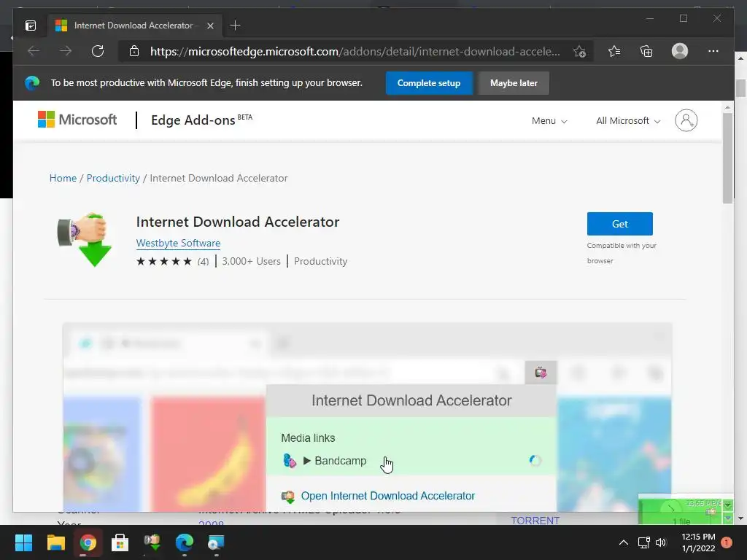Open the clock showing 12:15 PM
Screen dimensions: 747x560
698,542
